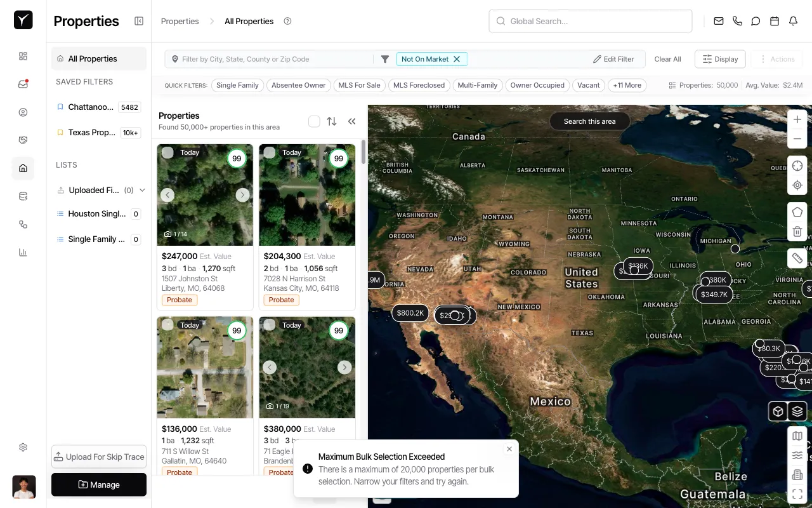Check the 711 S Willow St property card
Viewport: 812px width, 508px height.
tap(167, 325)
